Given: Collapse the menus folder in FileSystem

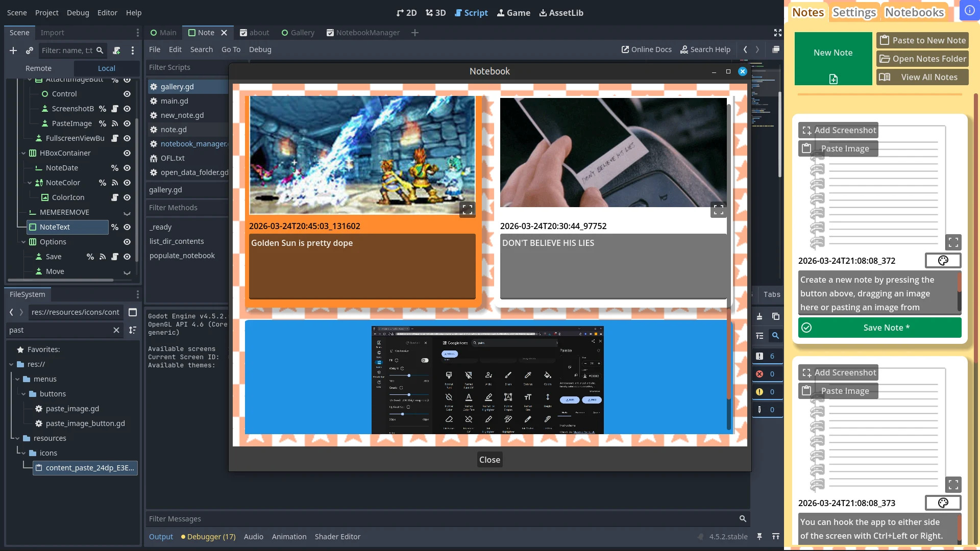Looking at the screenshot, I should 17,379.
